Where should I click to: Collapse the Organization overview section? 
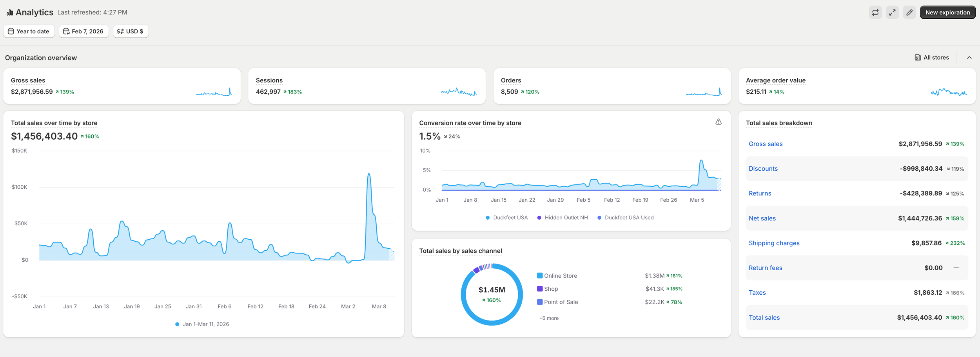(969, 58)
